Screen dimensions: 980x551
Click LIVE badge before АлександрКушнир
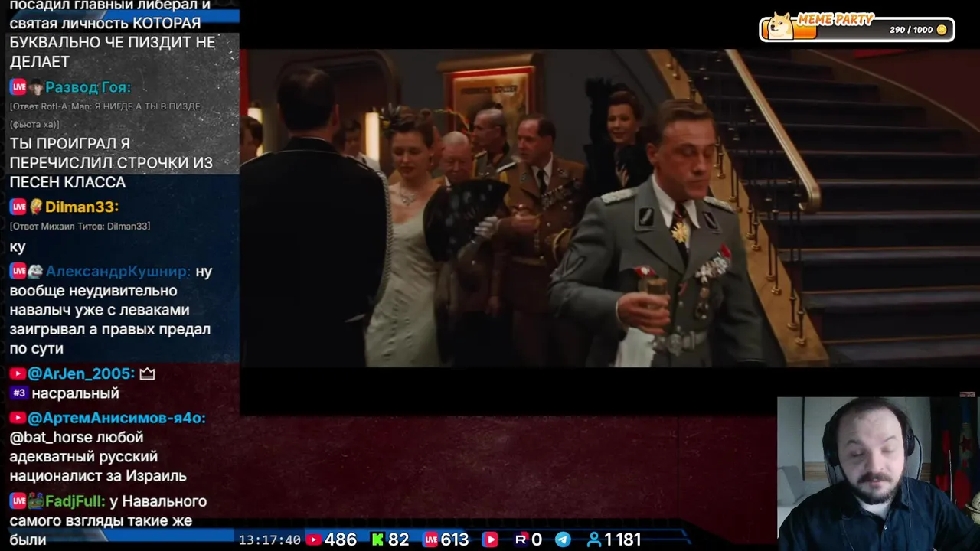tap(18, 271)
